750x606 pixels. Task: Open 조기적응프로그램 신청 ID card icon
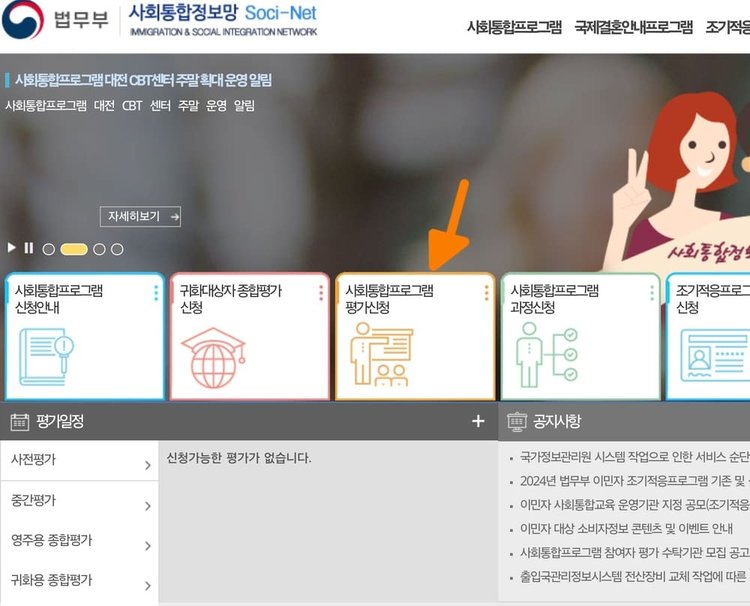coord(712,337)
